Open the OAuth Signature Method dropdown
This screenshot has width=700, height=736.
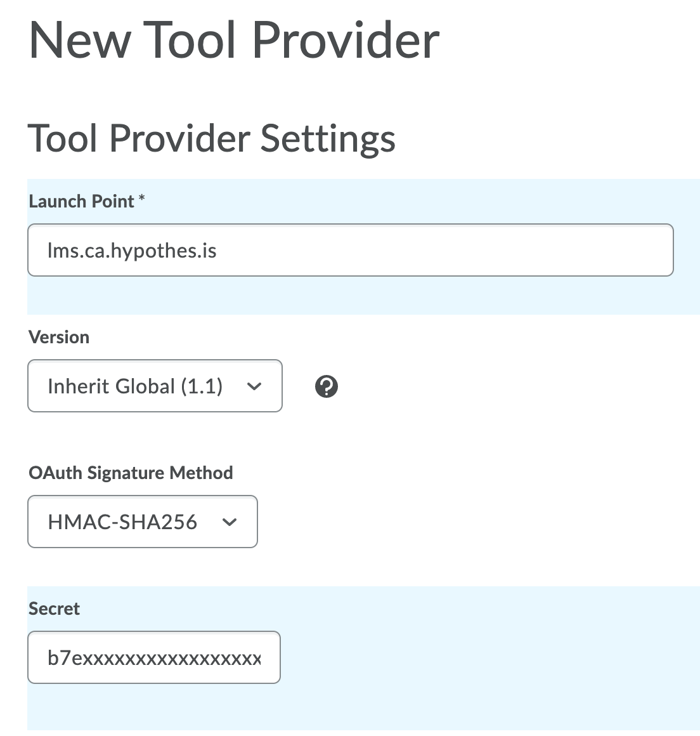click(142, 522)
